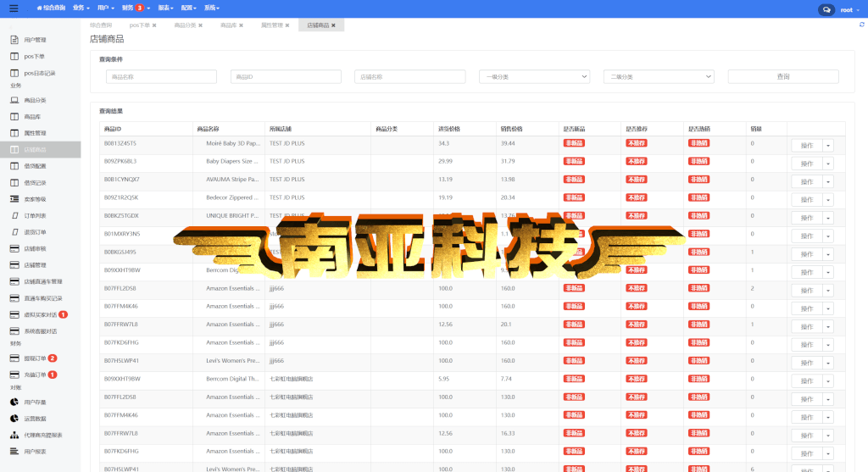Open the 用户 dropdown menu
The height and width of the screenshot is (472, 868).
[106, 8]
